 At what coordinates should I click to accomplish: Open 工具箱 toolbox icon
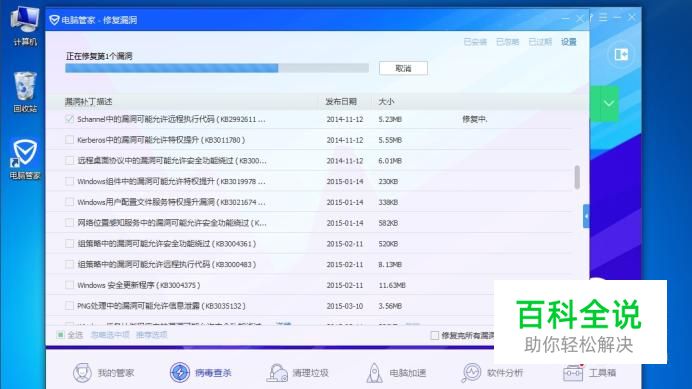pos(573,373)
